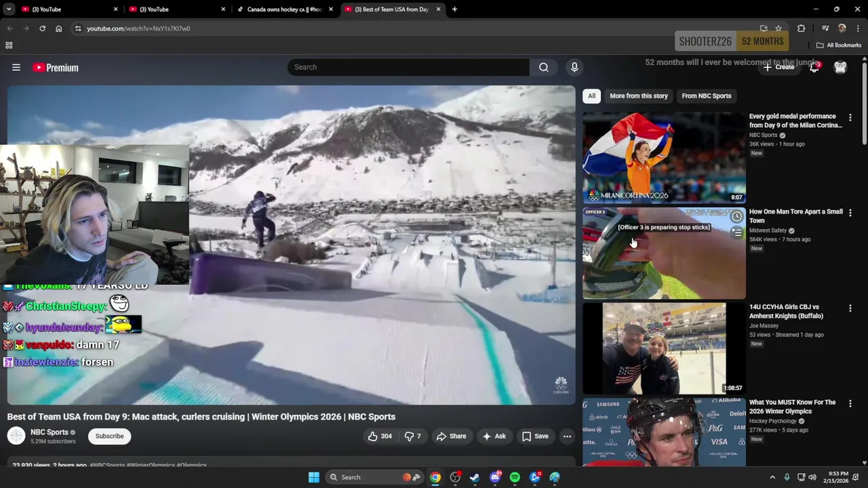Screen dimensions: 868x488
Task: Go back in browser history
Action: (9, 28)
